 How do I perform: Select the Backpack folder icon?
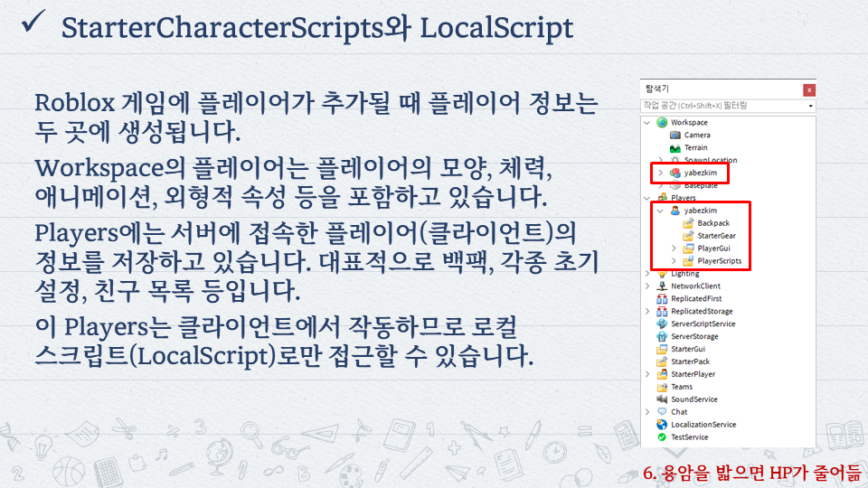688,223
